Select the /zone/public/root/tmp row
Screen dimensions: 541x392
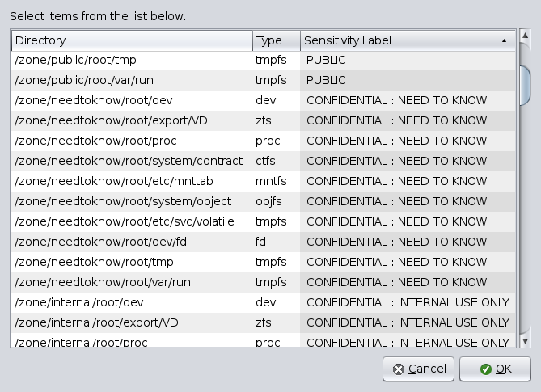pyautogui.click(x=77, y=61)
